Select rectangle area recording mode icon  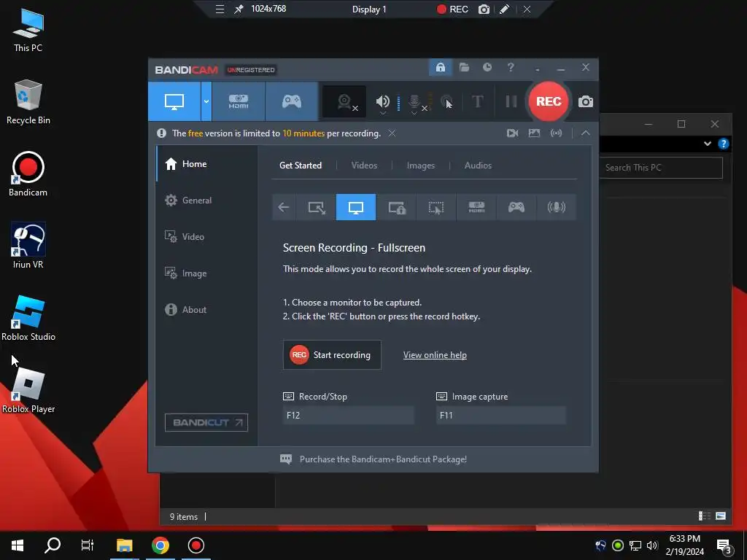point(317,207)
